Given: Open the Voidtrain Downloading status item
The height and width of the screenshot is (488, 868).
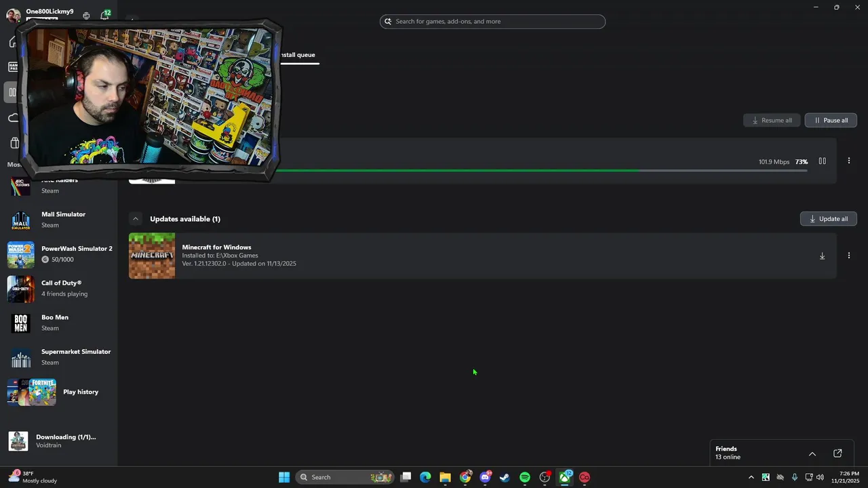Looking at the screenshot, I should (x=59, y=441).
